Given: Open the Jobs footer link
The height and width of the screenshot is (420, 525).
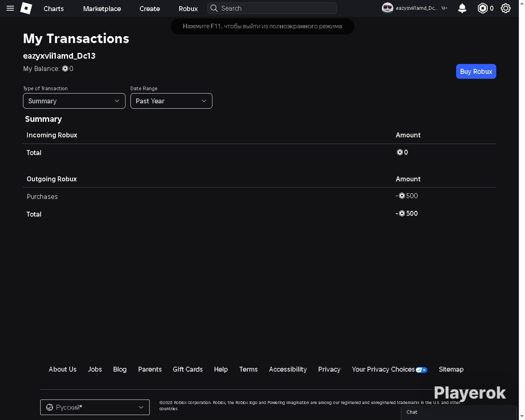Looking at the screenshot, I should (x=95, y=370).
